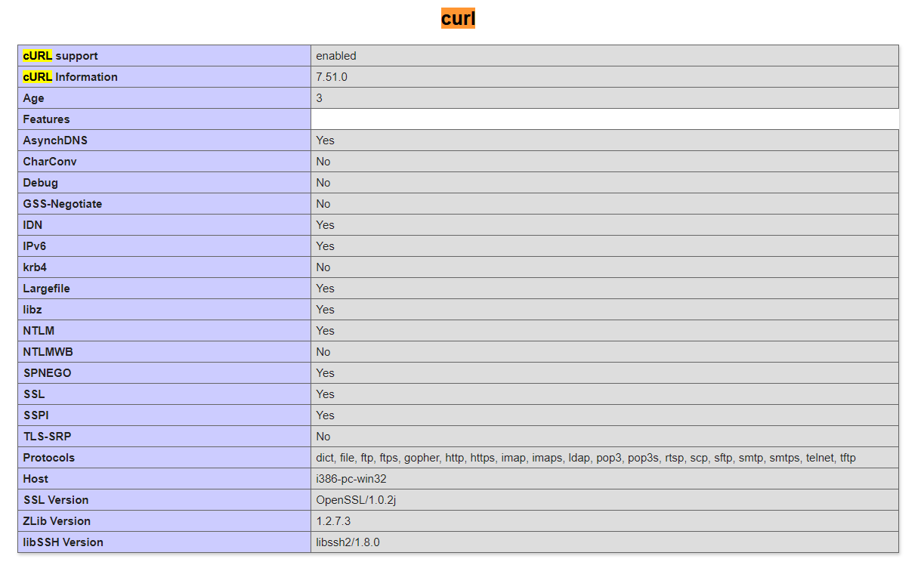Image resolution: width=924 pixels, height=562 pixels.
Task: Click the highlighted "curl" section heading
Action: click(x=458, y=18)
